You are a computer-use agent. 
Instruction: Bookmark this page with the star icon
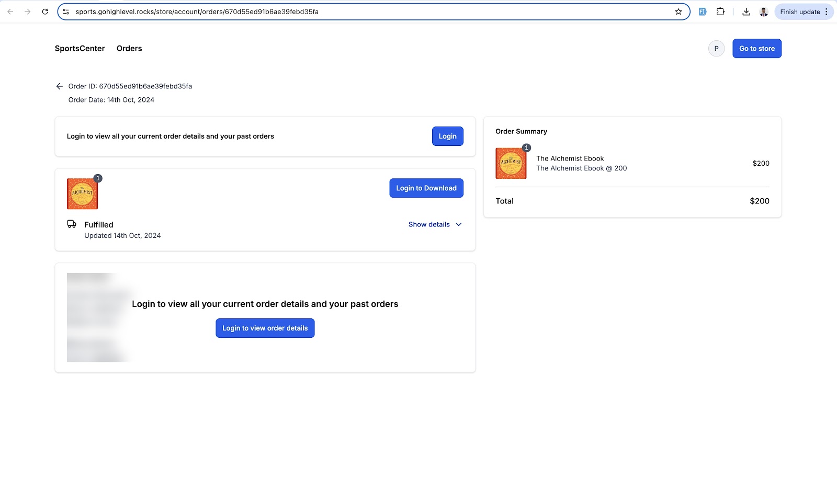pyautogui.click(x=678, y=12)
